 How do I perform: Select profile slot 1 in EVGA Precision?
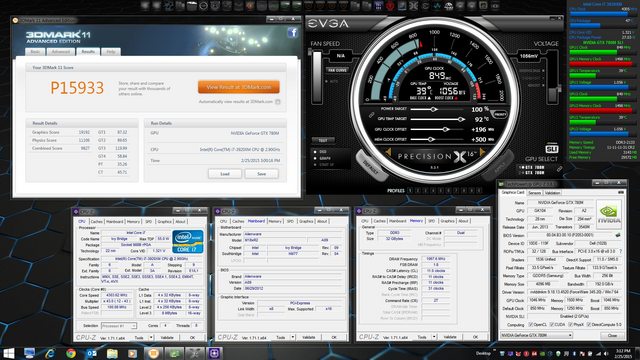coord(410,191)
